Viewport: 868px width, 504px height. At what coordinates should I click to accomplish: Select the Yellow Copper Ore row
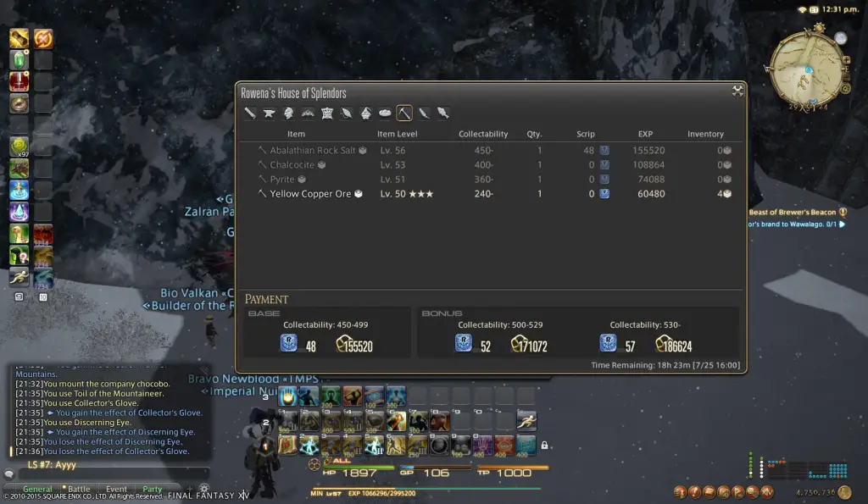[x=492, y=194]
